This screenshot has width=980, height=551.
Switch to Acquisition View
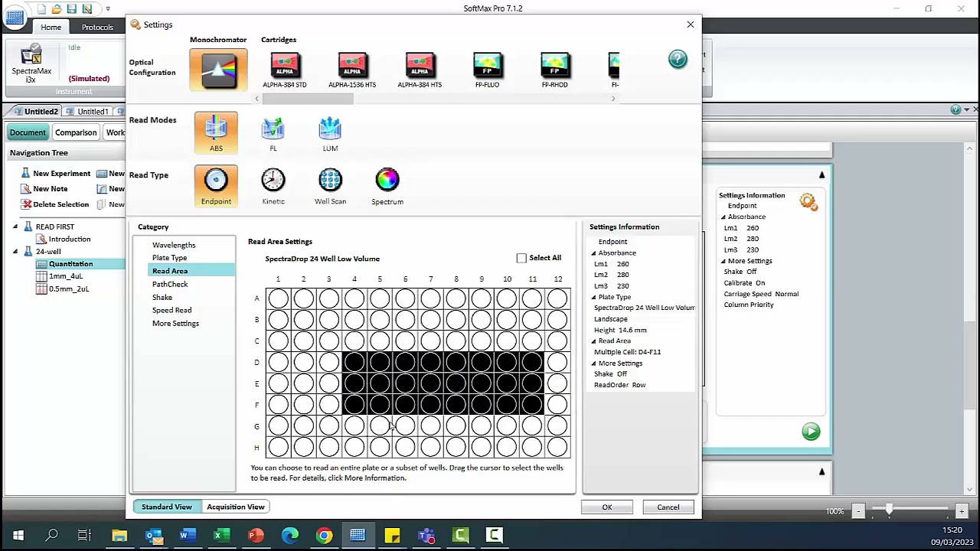tap(235, 507)
